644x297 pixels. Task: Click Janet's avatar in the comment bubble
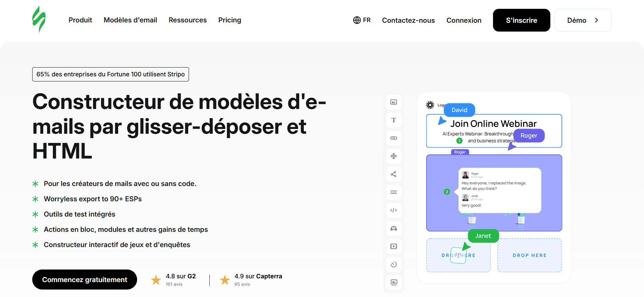tap(466, 198)
